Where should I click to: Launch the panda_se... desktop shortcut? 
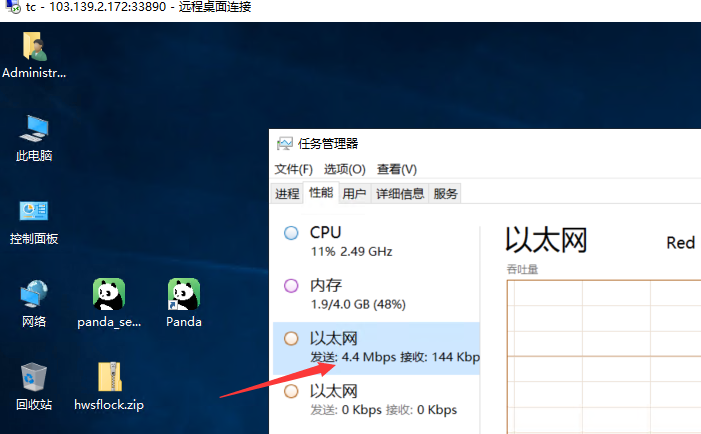click(x=109, y=296)
